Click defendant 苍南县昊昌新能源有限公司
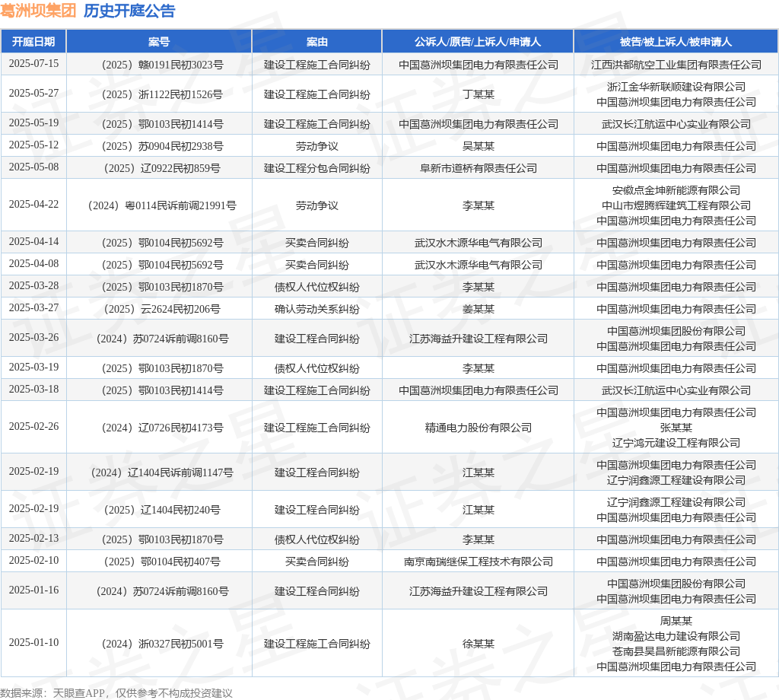The height and width of the screenshot is (700, 779). (x=676, y=651)
